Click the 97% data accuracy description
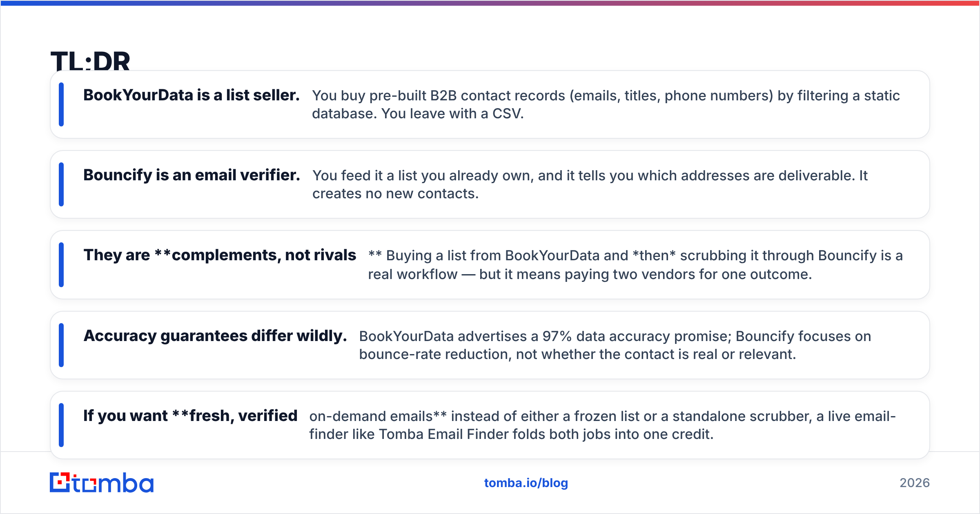The image size is (980, 514). point(615,345)
